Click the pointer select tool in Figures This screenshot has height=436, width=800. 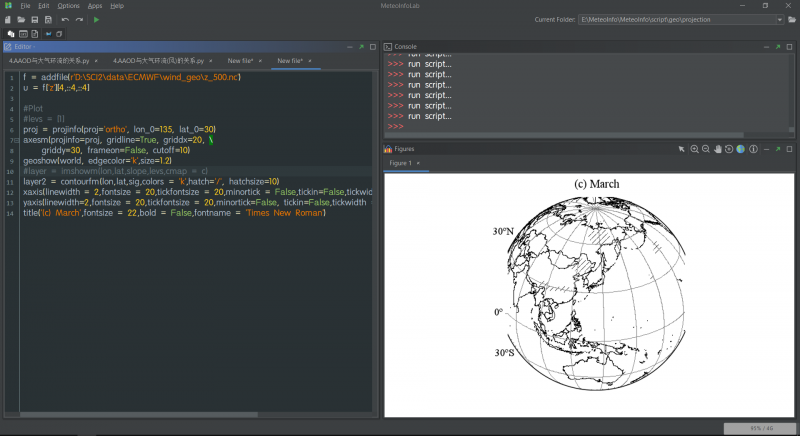click(681, 149)
